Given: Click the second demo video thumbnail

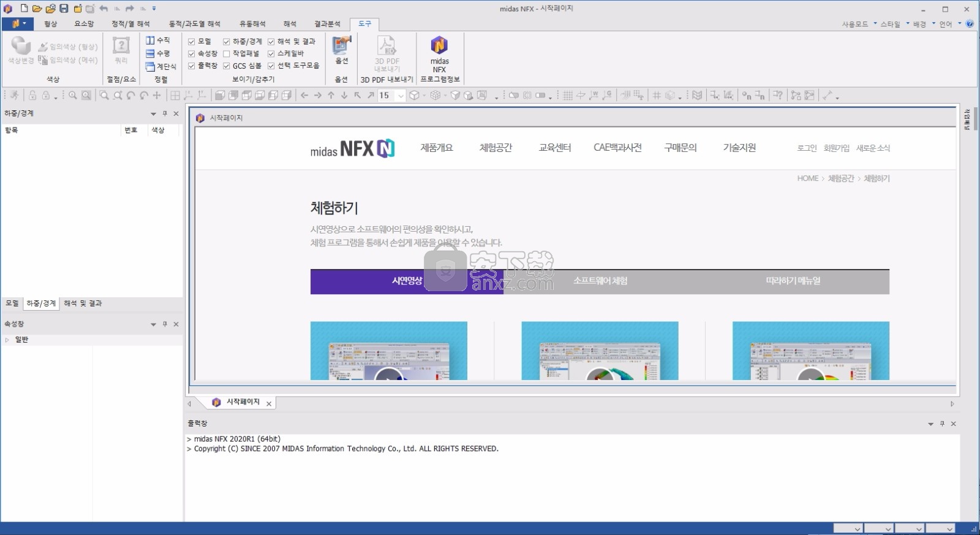Looking at the screenshot, I should tap(600, 351).
